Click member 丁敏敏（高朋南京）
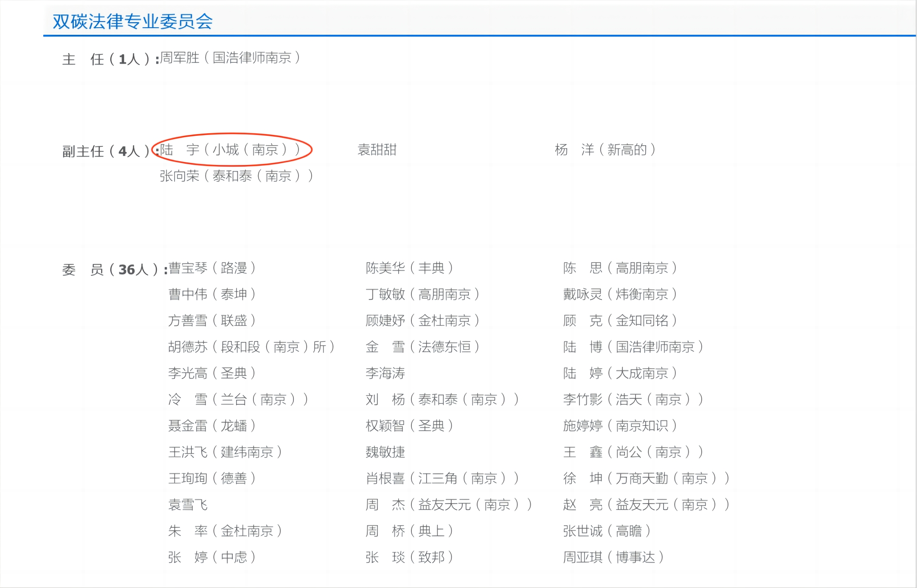The height and width of the screenshot is (588, 917). [x=423, y=294]
